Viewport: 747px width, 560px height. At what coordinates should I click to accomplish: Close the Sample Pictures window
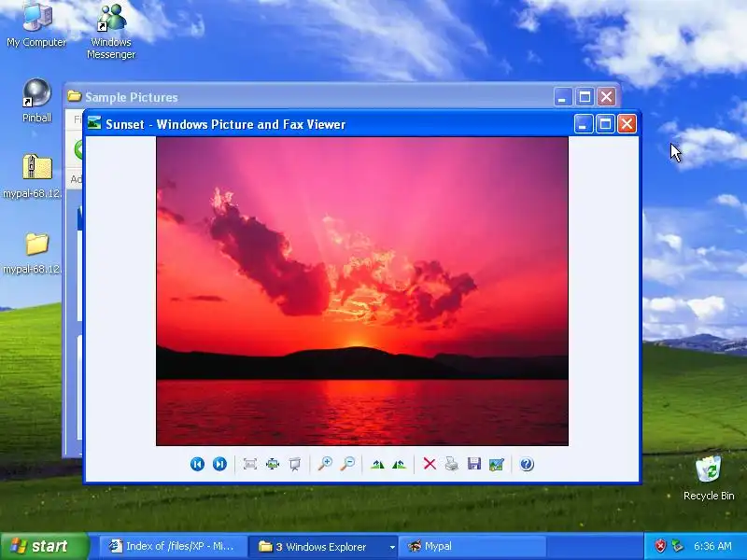[606, 97]
